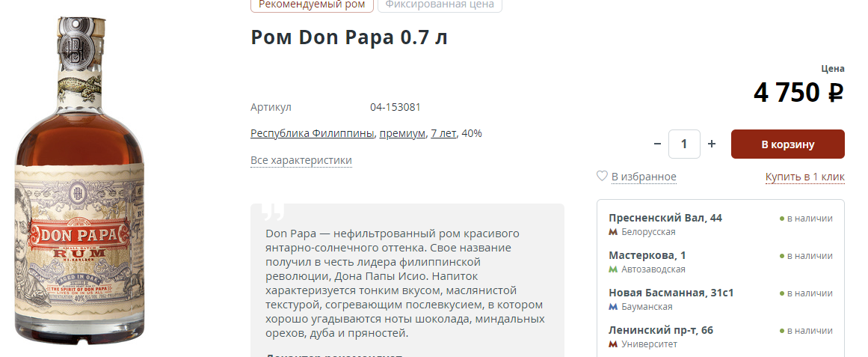Open the премиум category link

coord(402,134)
